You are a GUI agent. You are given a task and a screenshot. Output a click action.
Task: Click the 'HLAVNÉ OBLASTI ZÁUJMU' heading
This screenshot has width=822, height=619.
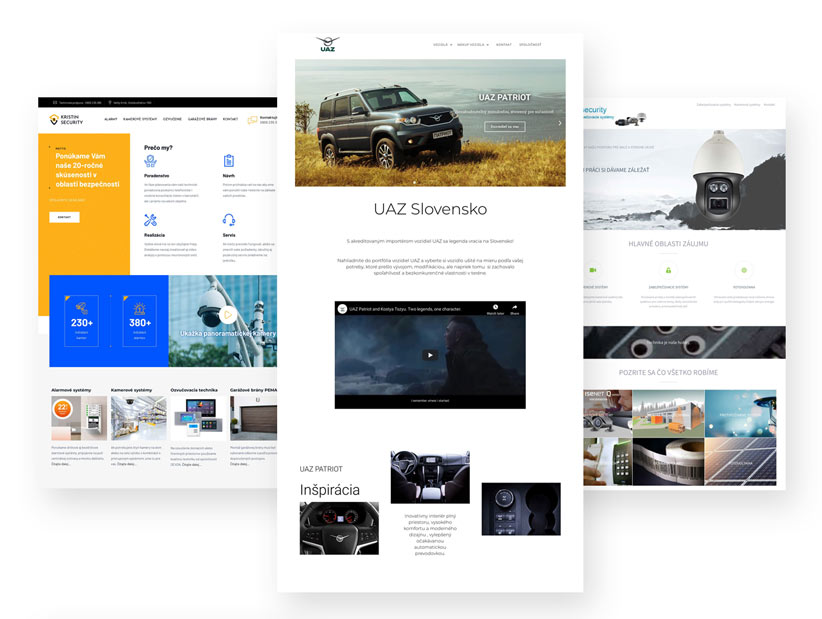(668, 244)
